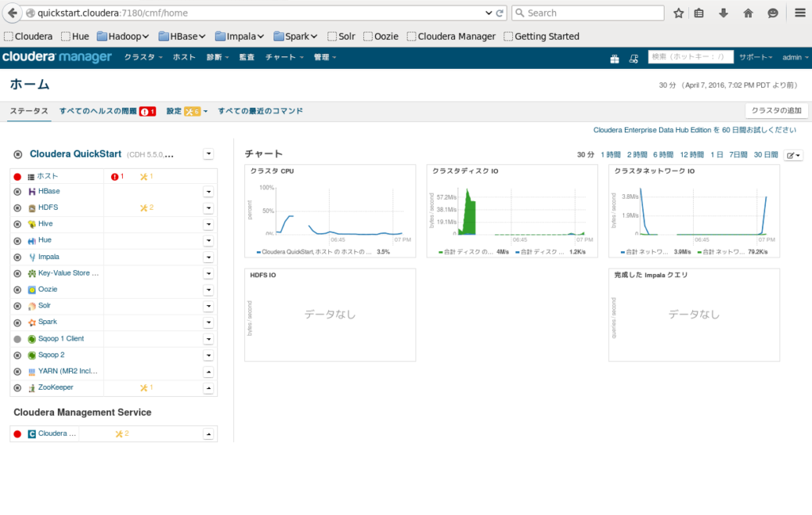Open the サポート menu
812x515 pixels.
(756, 58)
